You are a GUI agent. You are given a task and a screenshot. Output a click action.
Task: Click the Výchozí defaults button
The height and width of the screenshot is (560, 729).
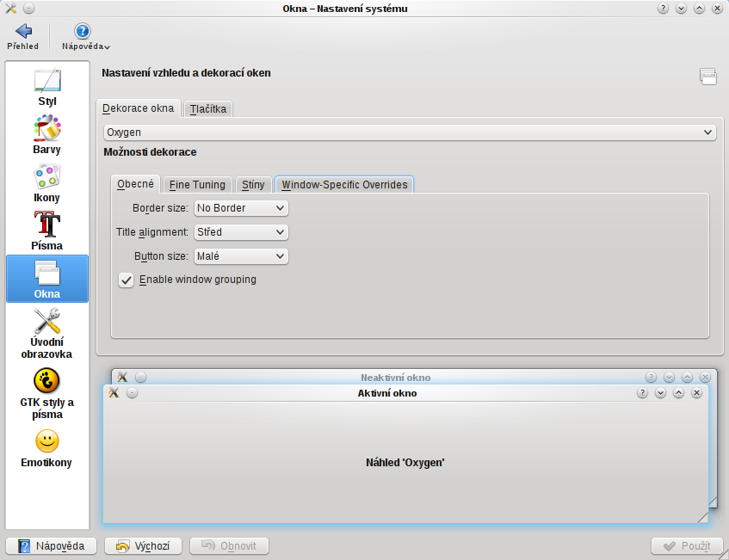click(143, 546)
